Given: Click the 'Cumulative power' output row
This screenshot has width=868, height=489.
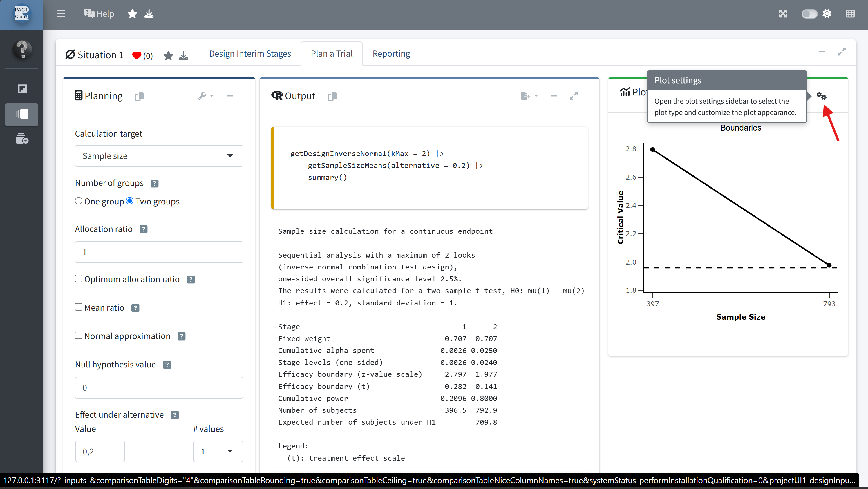Looking at the screenshot, I should (388, 399).
